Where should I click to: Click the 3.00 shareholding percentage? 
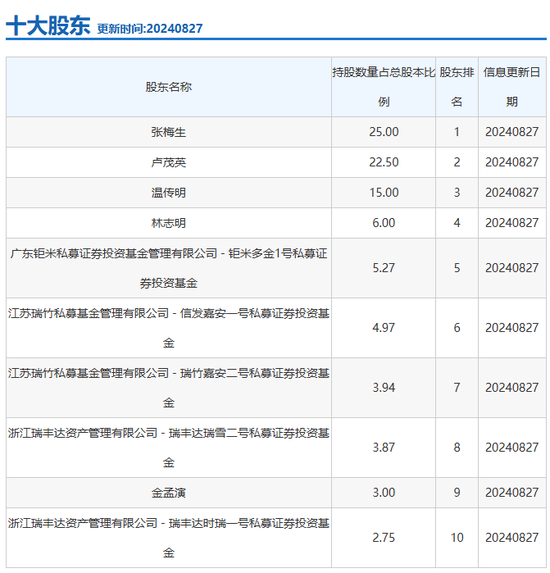383,493
